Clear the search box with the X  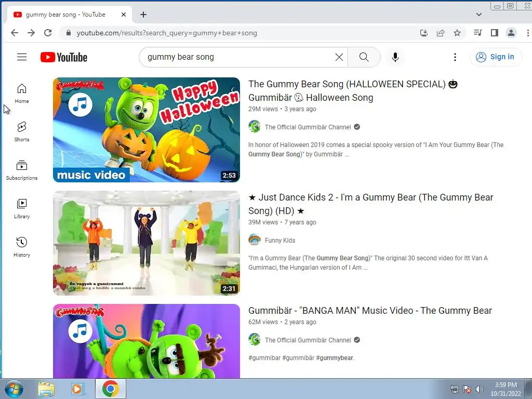339,57
